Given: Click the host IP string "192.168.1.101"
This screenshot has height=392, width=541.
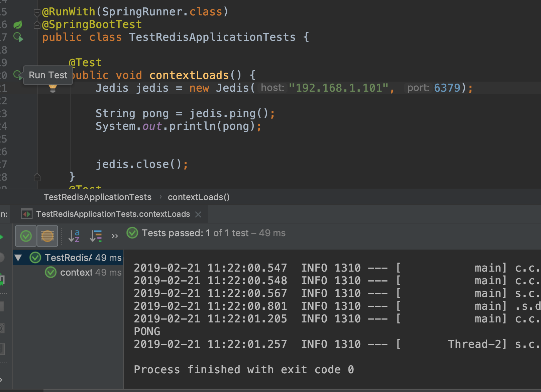Looking at the screenshot, I should point(339,88).
